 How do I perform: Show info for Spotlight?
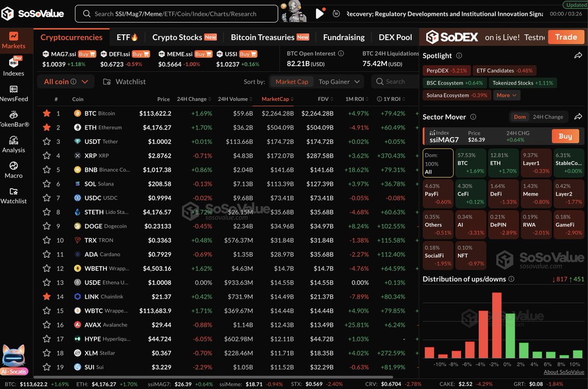pos(459,56)
